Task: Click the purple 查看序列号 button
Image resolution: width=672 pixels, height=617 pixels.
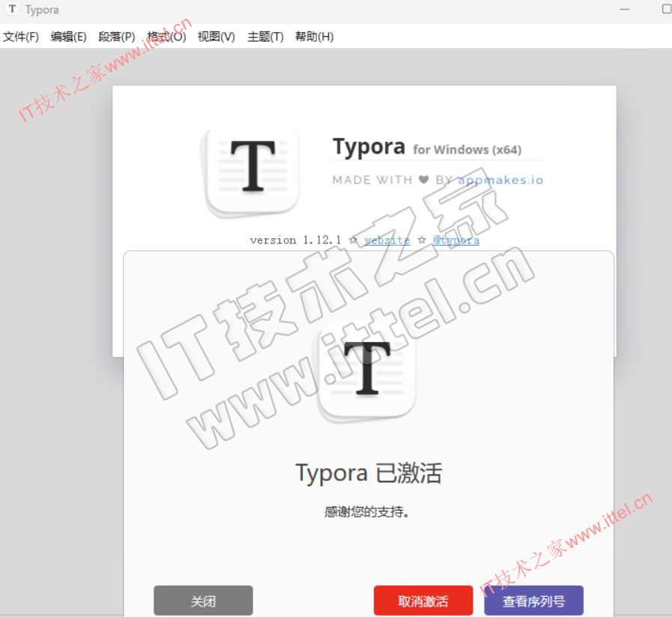Action: (x=533, y=601)
